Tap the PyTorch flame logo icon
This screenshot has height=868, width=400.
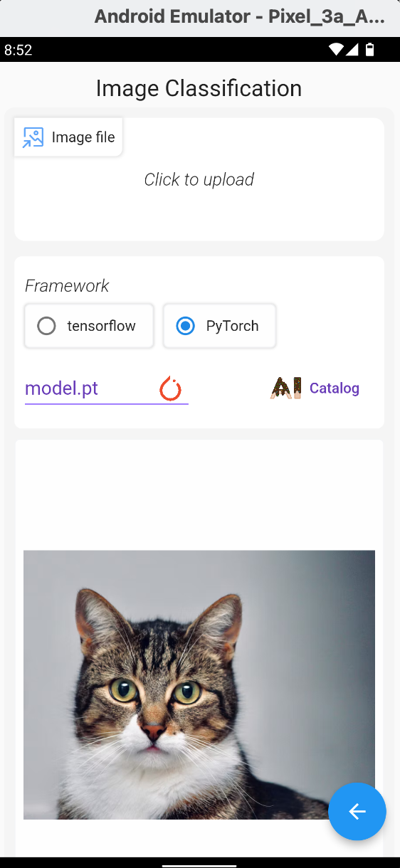click(x=170, y=388)
